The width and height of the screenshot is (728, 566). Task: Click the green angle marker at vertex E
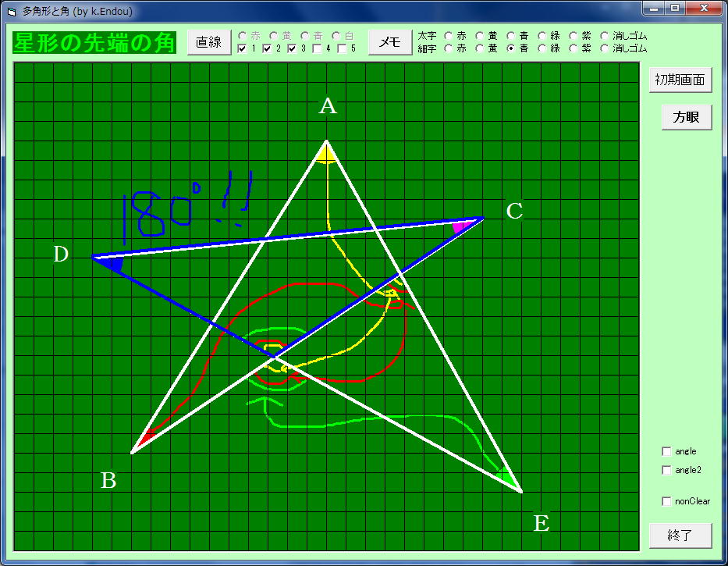[507, 477]
